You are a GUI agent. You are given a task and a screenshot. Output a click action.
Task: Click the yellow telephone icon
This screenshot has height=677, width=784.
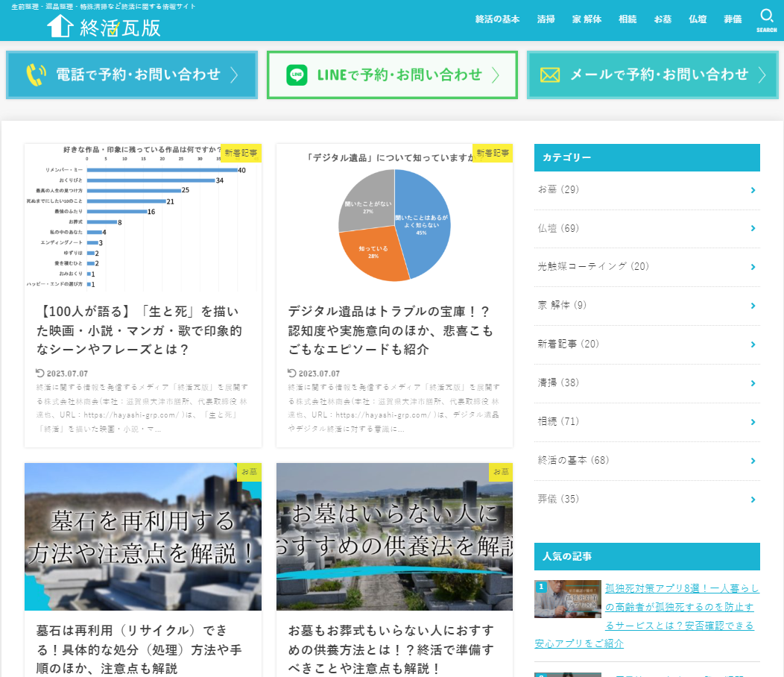pos(36,75)
